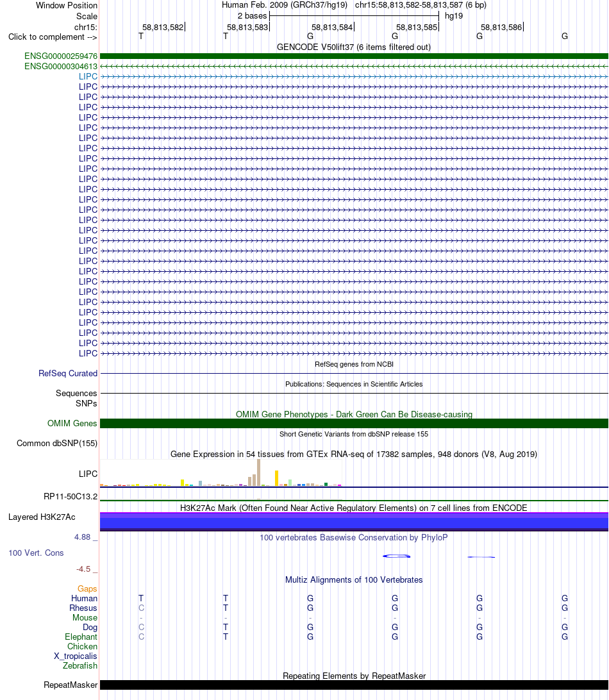The width and height of the screenshot is (609, 700).
Task: Click the ENSG00000304613 left-arrow intron line
Action: pyautogui.click(x=354, y=67)
